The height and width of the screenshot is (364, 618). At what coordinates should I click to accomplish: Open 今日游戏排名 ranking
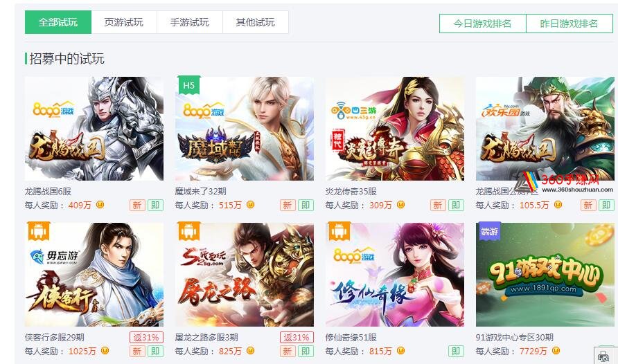(x=482, y=24)
